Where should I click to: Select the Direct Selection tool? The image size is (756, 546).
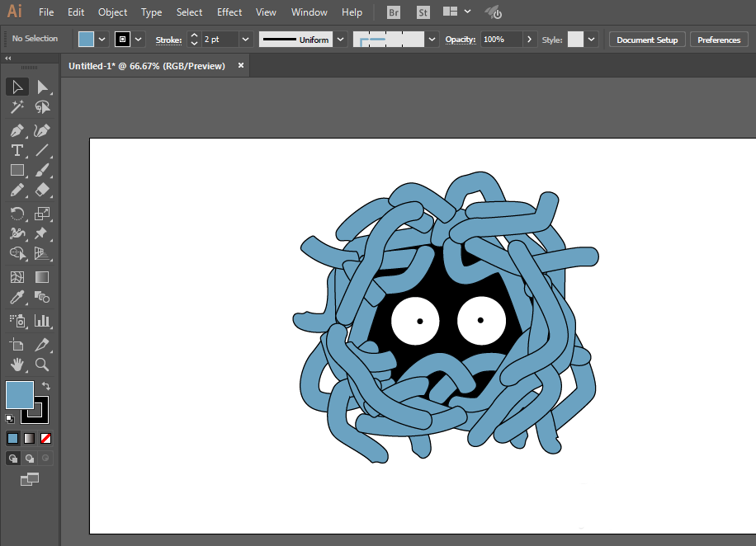click(42, 87)
